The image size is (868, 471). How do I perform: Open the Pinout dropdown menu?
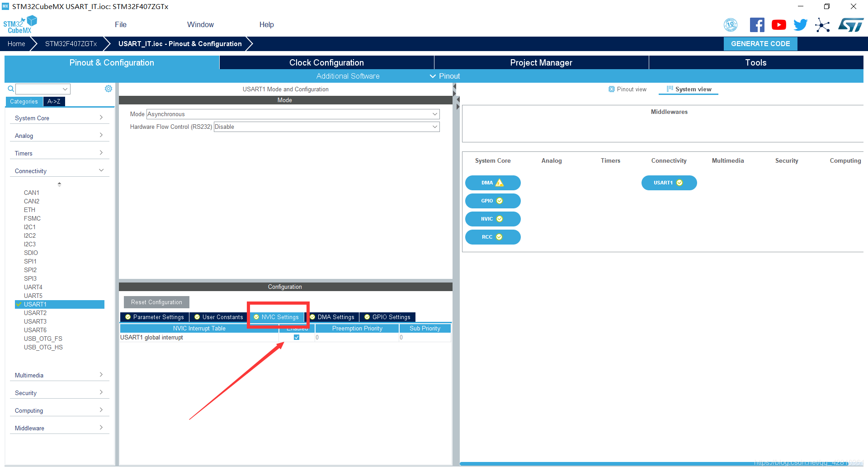[445, 76]
